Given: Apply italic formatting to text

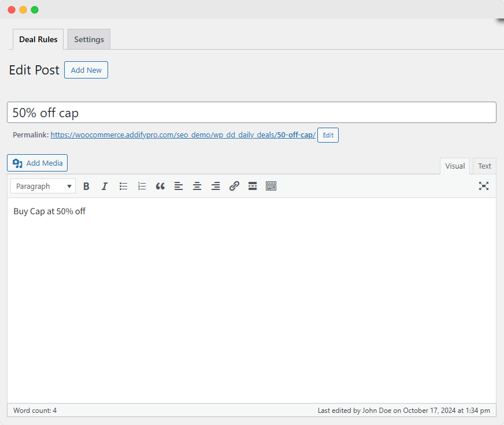Looking at the screenshot, I should tap(105, 186).
